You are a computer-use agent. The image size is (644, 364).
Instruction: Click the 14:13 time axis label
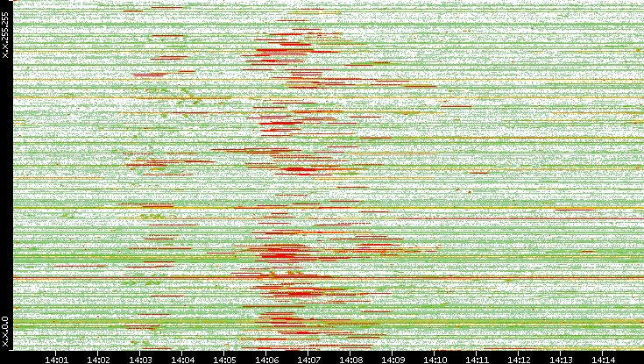point(560,360)
